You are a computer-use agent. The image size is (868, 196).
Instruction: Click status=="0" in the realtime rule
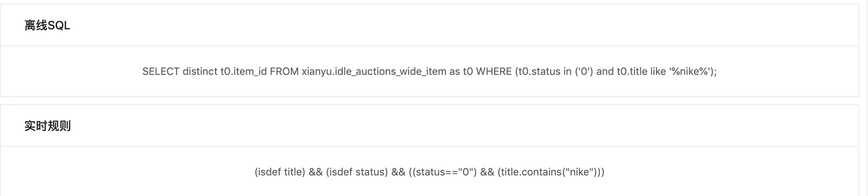[445, 172]
